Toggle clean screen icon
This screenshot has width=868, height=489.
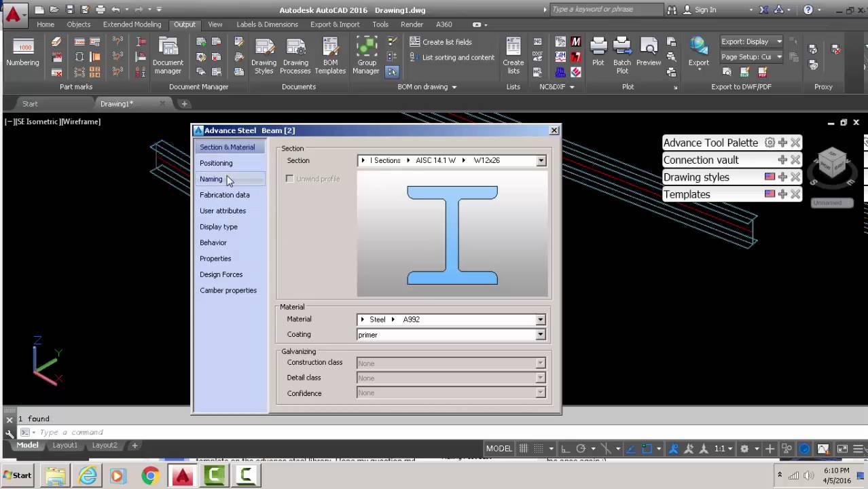tap(842, 449)
